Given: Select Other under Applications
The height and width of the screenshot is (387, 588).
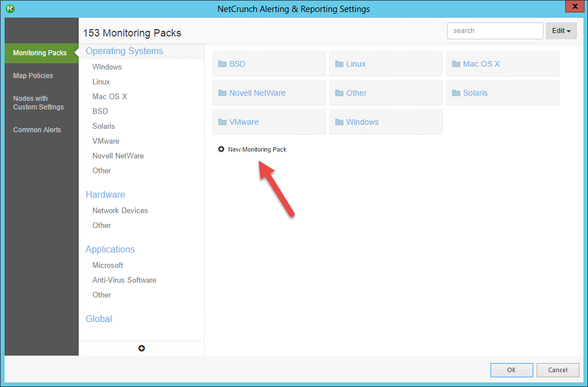Looking at the screenshot, I should tap(102, 295).
